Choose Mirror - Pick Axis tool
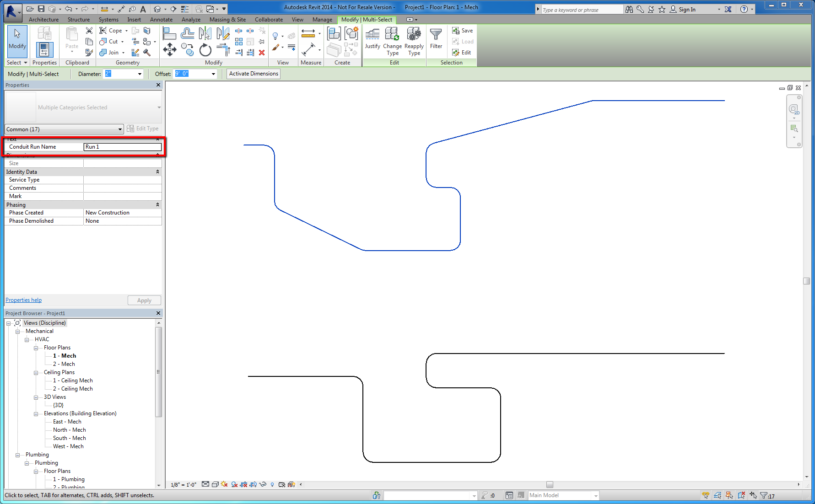815x504 pixels. click(205, 33)
